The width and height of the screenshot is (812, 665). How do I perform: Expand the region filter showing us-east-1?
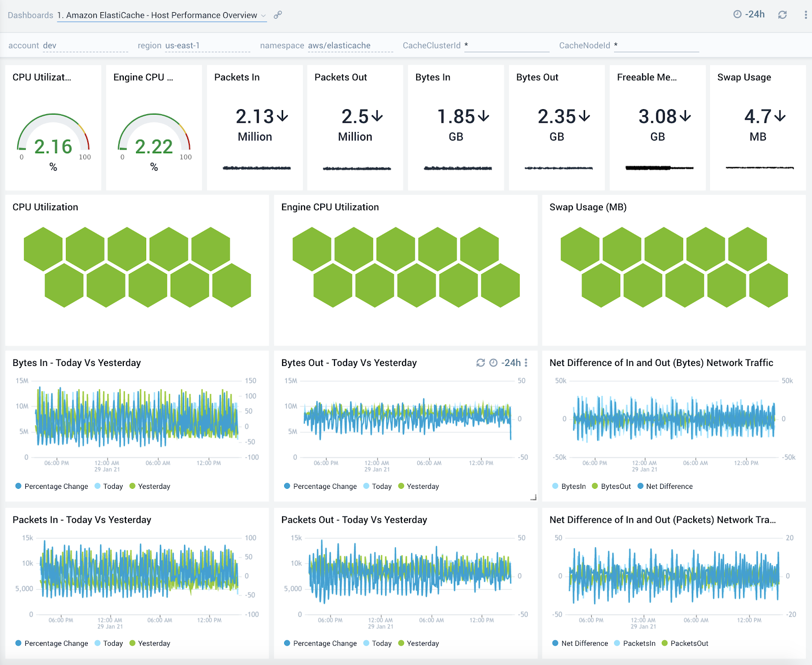pos(182,45)
